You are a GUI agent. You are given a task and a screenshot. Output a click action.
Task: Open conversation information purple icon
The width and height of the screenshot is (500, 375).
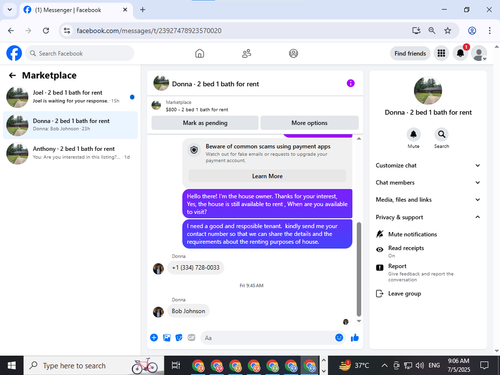click(350, 83)
